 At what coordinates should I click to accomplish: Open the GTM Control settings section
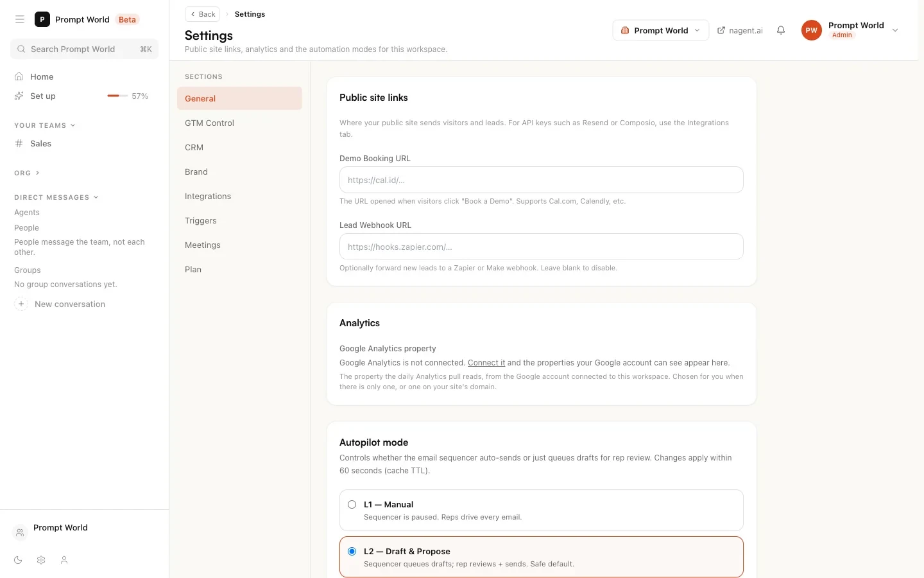[239, 123]
